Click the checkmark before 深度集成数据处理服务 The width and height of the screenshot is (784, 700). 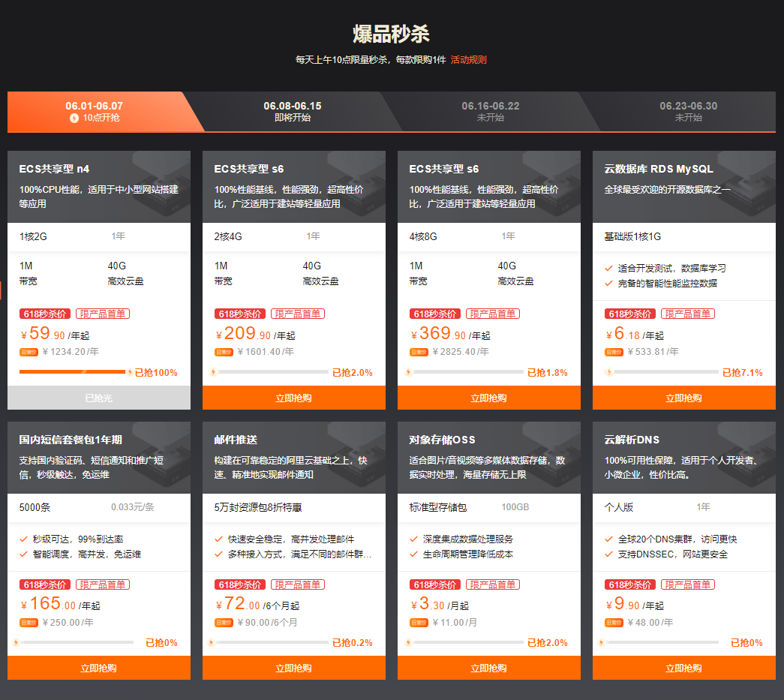tap(413, 539)
